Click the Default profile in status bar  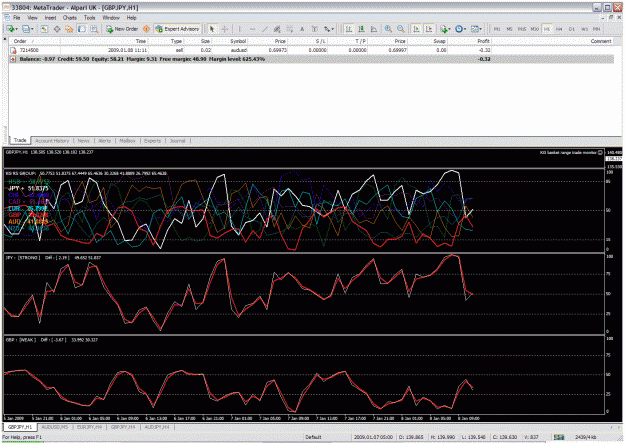pos(313,437)
